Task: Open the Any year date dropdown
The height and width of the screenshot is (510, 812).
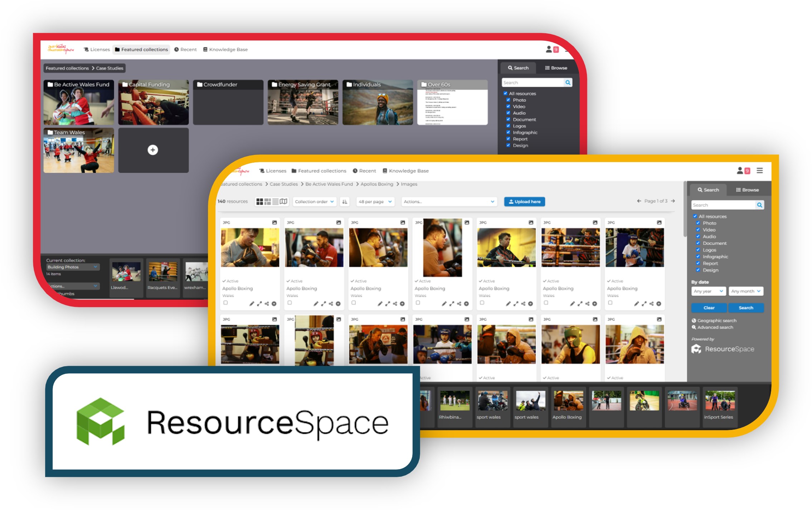Action: point(708,291)
